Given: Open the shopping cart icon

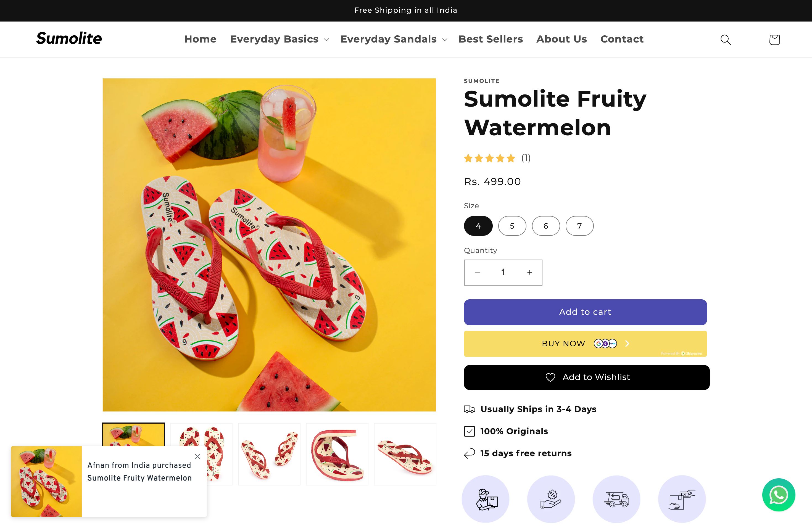Looking at the screenshot, I should [x=774, y=39].
